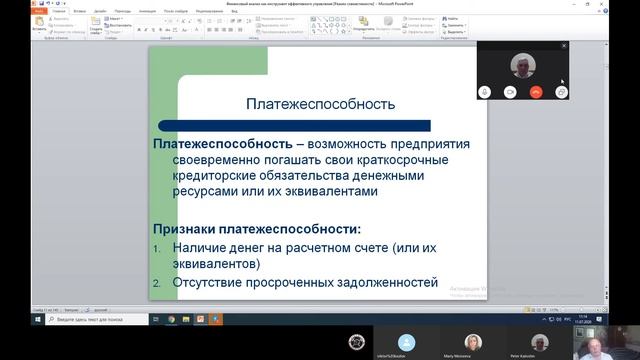
Task: Toggle text Shadow formatting
Action: point(160,30)
